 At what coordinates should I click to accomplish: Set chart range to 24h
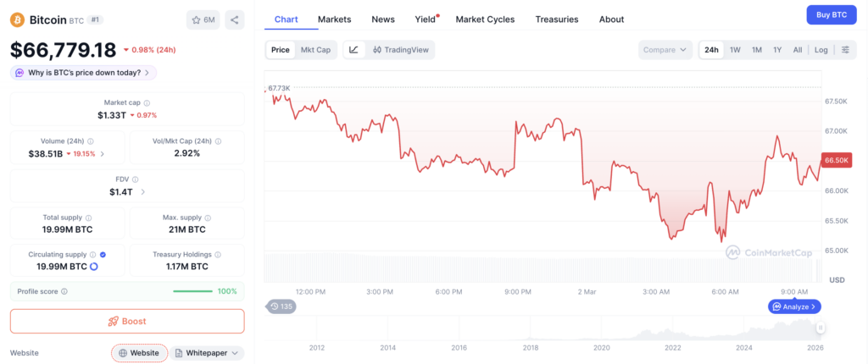[x=711, y=50]
